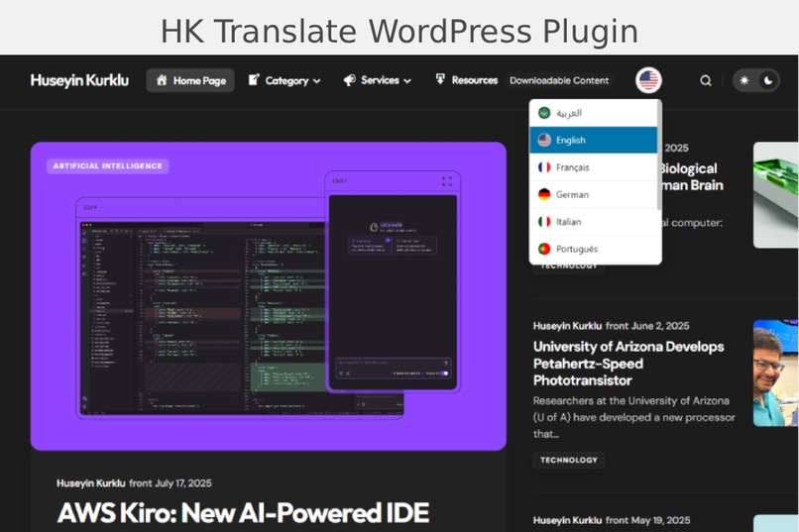The width and height of the screenshot is (799, 532).
Task: Click the France flag icon
Action: coord(544,167)
